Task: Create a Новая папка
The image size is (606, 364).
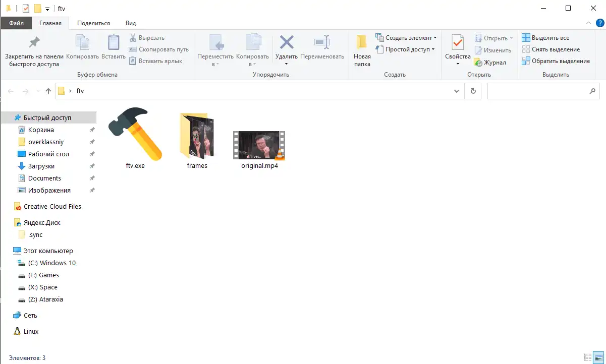Action: click(362, 51)
